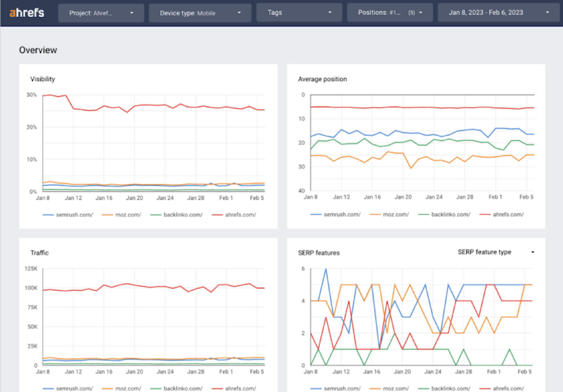Click the Ahrefs logo
563x392 pixels.
click(27, 12)
